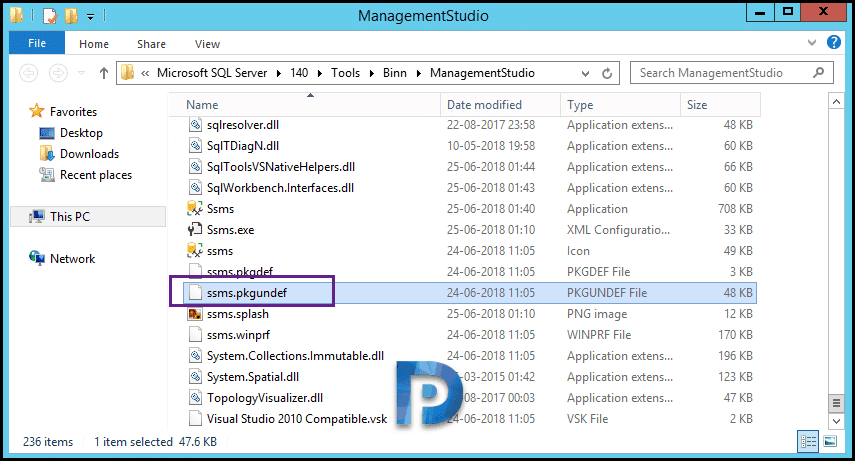This screenshot has width=855, height=461.
Task: Click the 708 KB size cell
Action: 735,209
